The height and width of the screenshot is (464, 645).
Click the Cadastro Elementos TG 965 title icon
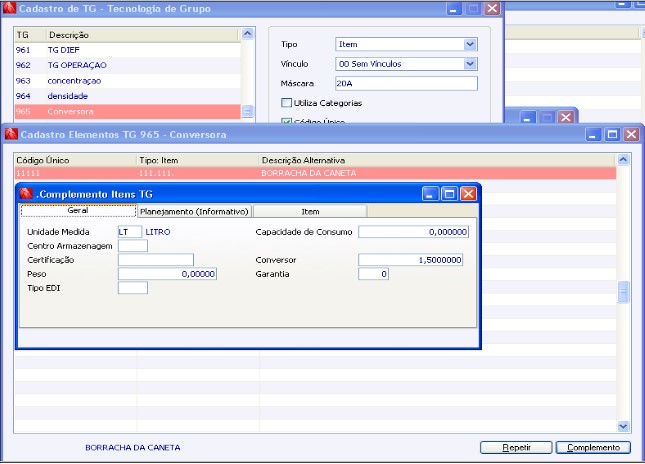coord(11,134)
